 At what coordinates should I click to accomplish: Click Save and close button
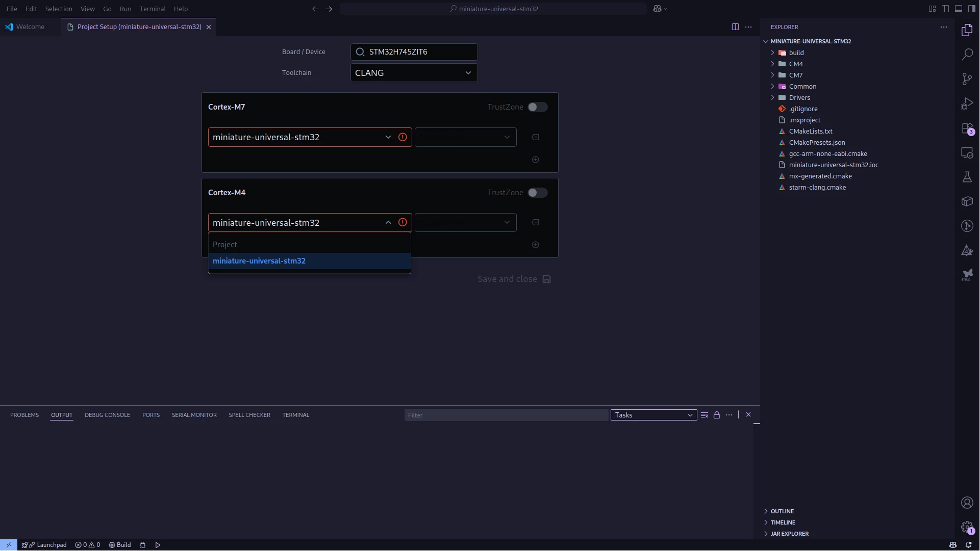pyautogui.click(x=514, y=279)
